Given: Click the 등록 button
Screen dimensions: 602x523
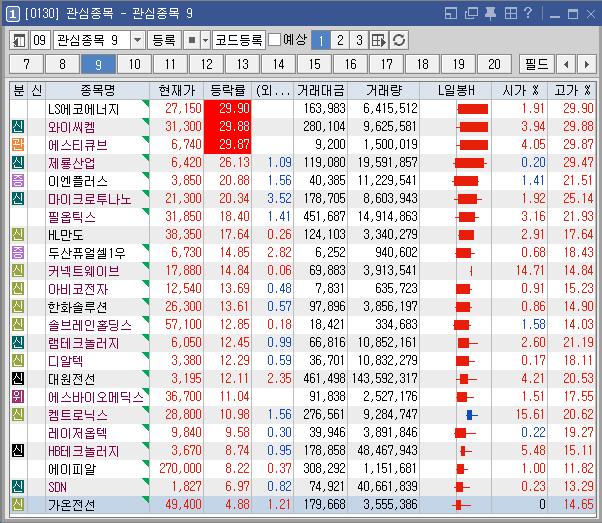Looking at the screenshot, I should (x=164, y=40).
